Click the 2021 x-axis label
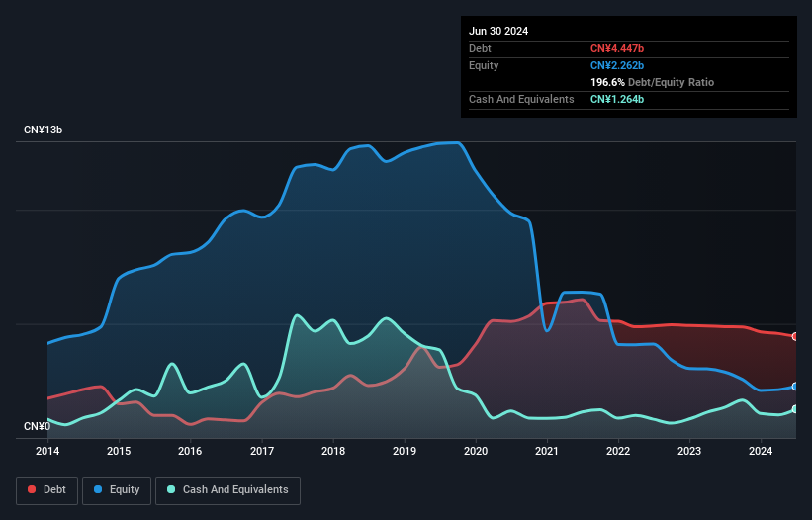The height and width of the screenshot is (520, 812). click(547, 451)
